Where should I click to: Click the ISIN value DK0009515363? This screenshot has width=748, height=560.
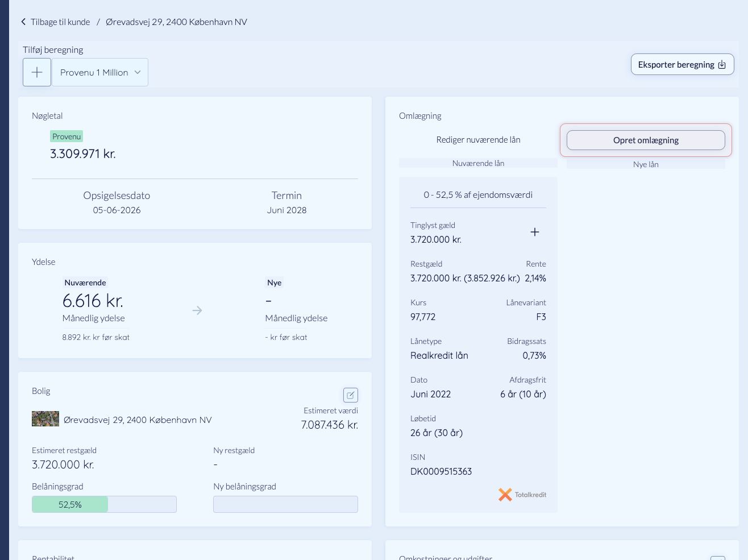coord(441,471)
